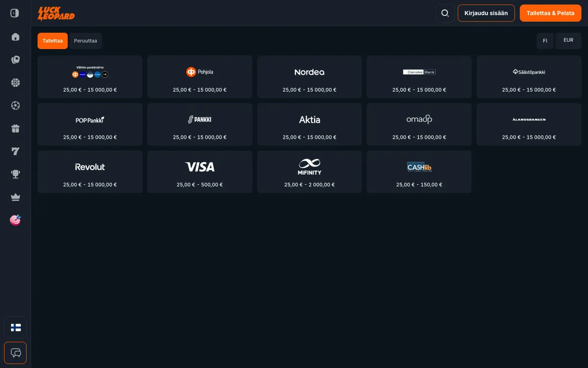Viewport: 588px width, 368px height.
Task: Open the soccer ball sports icon
Action: point(15,105)
